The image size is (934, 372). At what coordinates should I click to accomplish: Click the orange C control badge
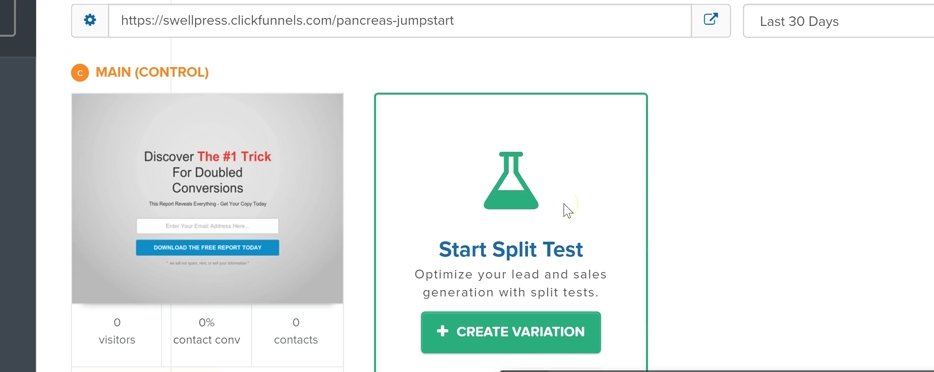(x=80, y=73)
